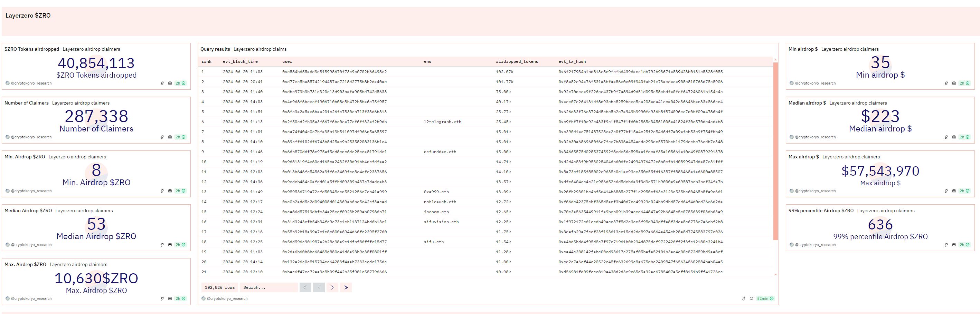The width and height of the screenshot is (980, 314).
Task: Click camera icon in $ZRO Tokens airdropped card
Action: [170, 83]
